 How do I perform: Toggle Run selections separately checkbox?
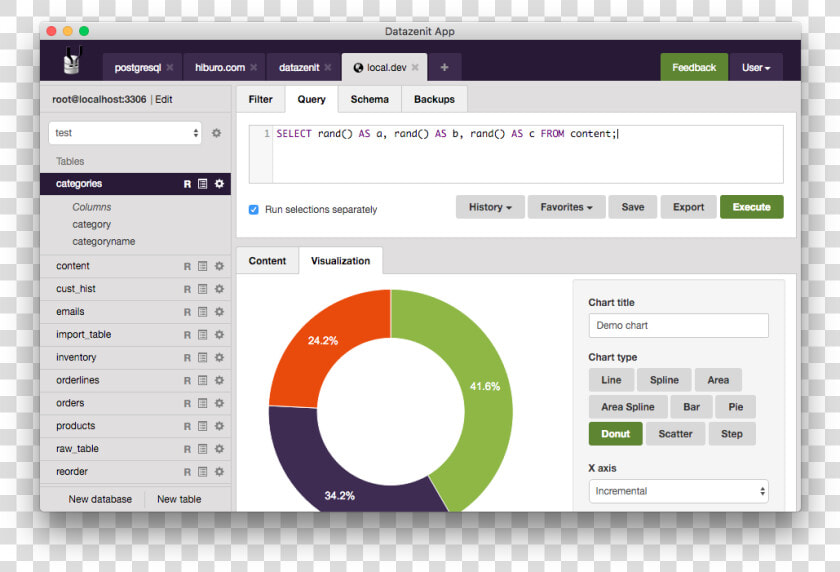254,209
